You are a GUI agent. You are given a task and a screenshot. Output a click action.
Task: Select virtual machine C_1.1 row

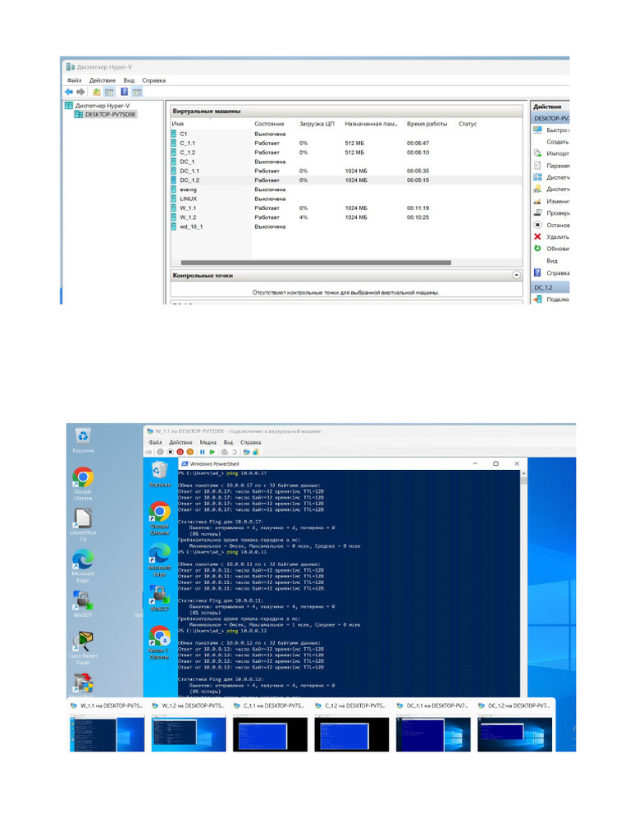point(346,143)
